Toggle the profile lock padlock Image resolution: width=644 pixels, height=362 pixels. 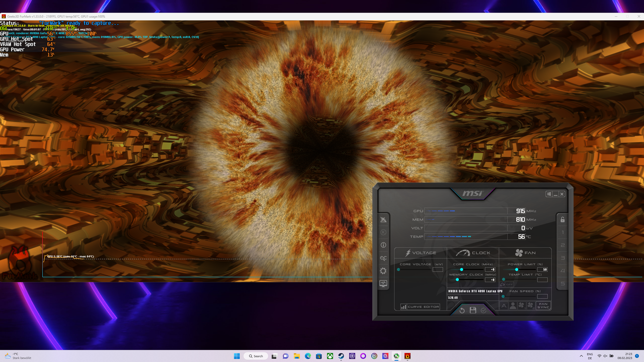(x=562, y=220)
